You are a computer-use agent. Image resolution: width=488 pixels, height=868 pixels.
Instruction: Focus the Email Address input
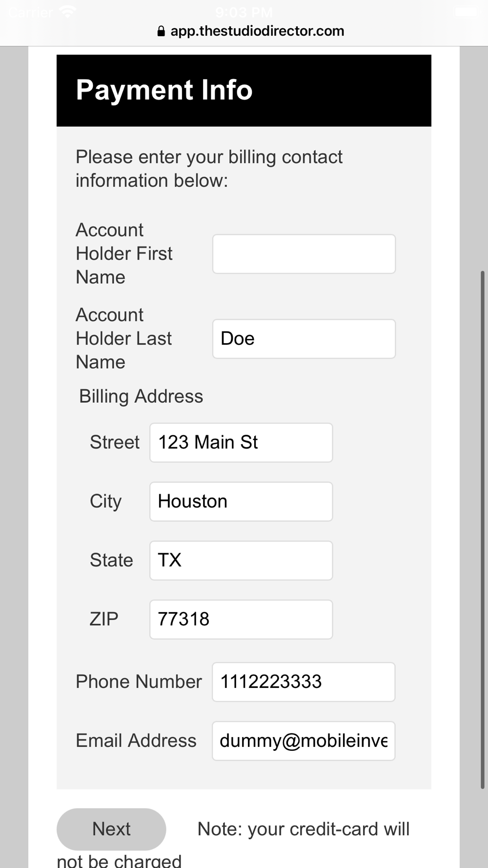click(x=304, y=741)
